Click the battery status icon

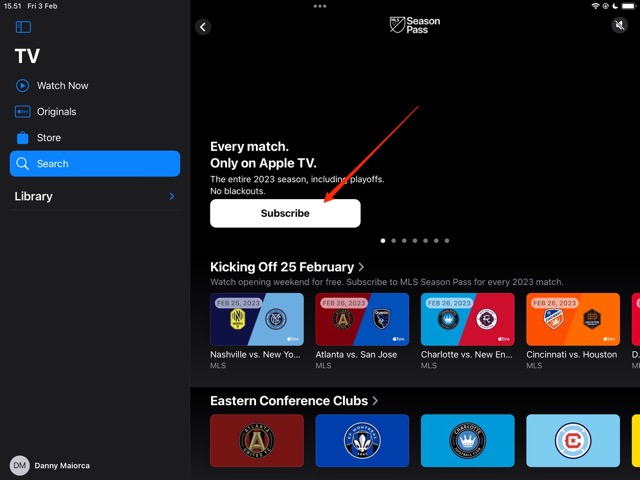[x=629, y=6]
